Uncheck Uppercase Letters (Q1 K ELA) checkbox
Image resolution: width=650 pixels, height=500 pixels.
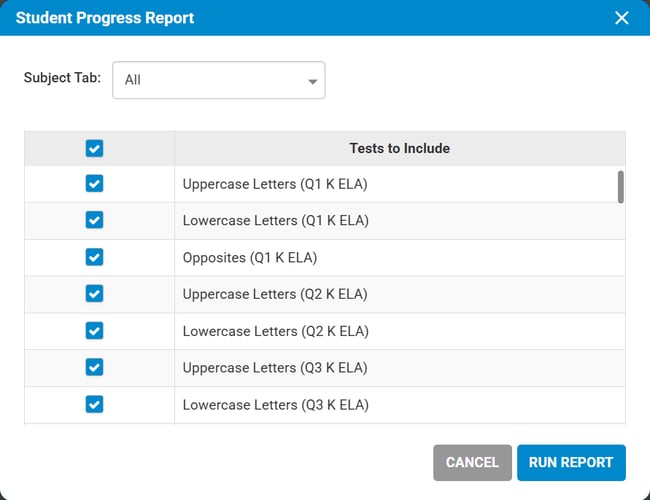pos(94,183)
